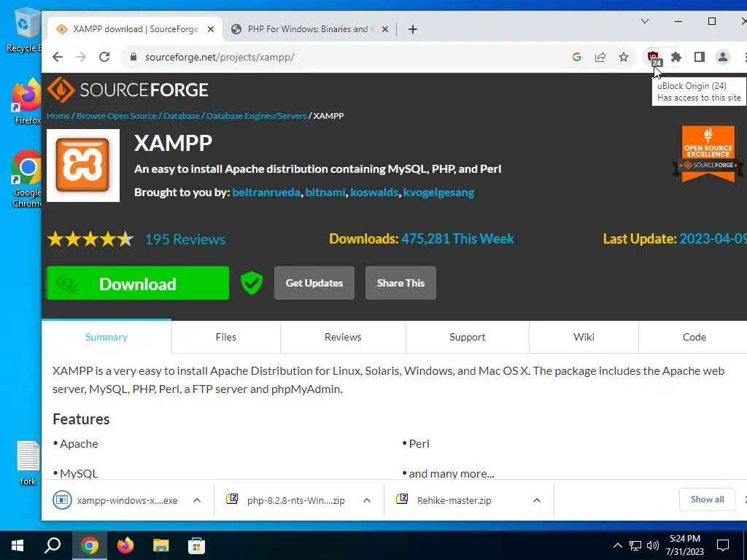Show hidden system tray icons

click(617, 545)
